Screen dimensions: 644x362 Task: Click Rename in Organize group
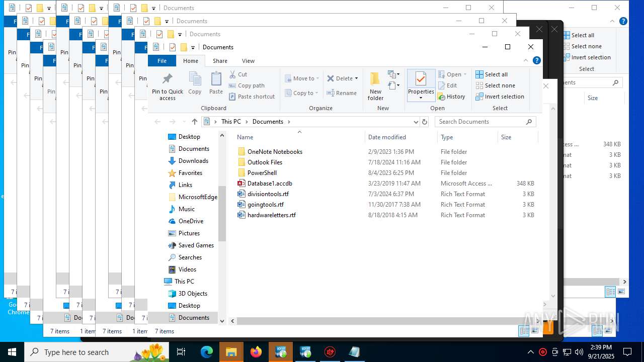(x=342, y=93)
